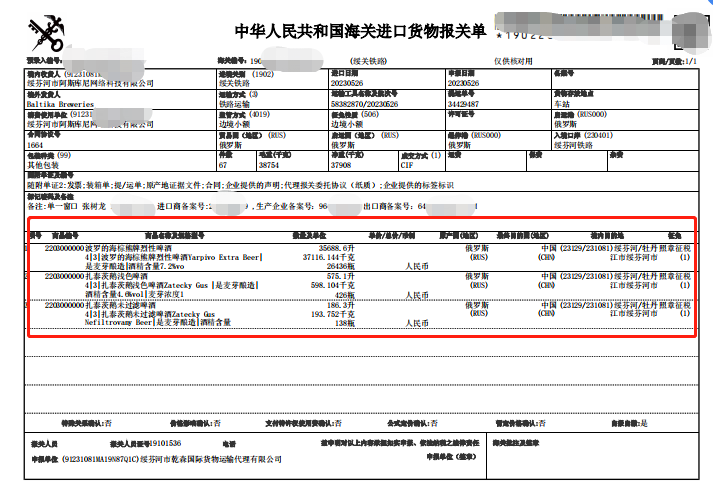This screenshot has width=713, height=490.
Task: Select the entry port value 绥芬河铁路
Action: pos(573,145)
